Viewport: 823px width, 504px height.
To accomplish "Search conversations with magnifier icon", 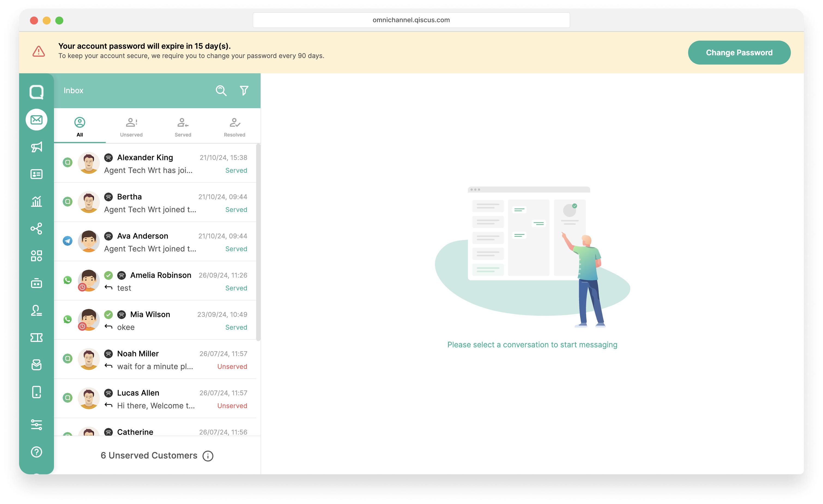I will pyautogui.click(x=221, y=90).
